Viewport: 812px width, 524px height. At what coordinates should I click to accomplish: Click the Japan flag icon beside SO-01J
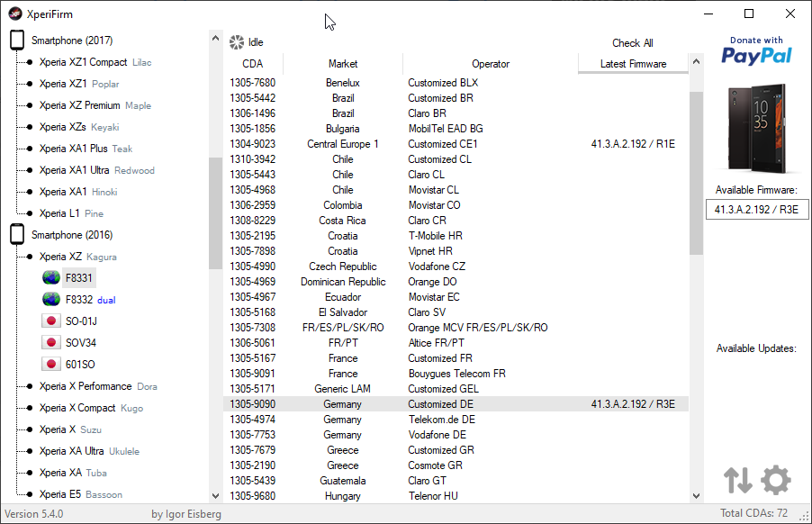pyautogui.click(x=50, y=321)
